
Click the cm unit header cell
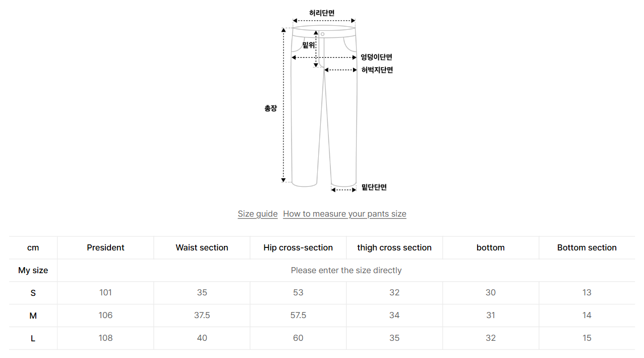[x=33, y=247]
